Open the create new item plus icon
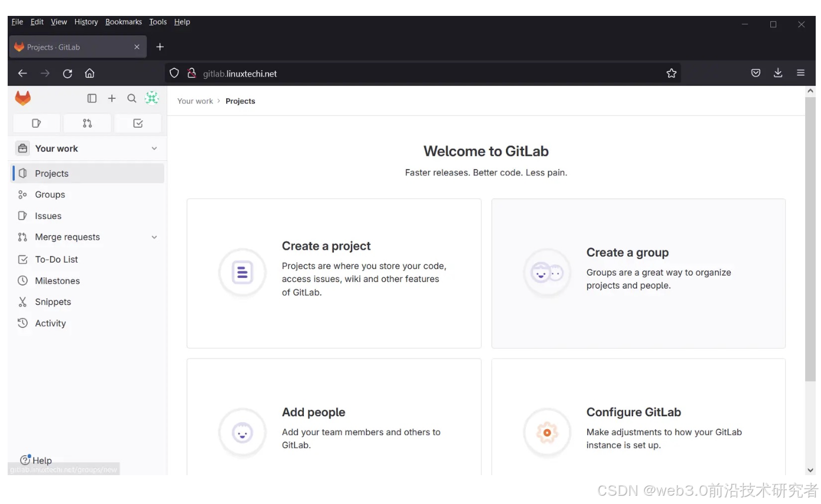 pos(112,98)
